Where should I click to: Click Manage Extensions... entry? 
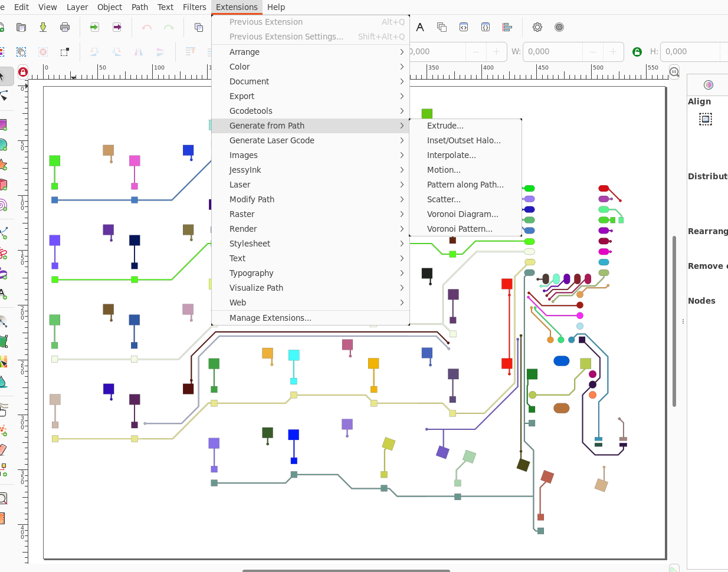coord(310,318)
